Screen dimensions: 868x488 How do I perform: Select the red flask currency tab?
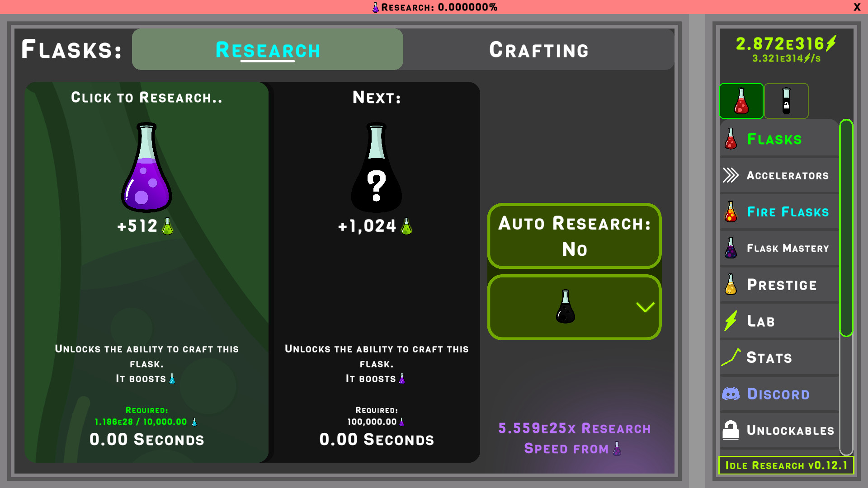point(741,101)
